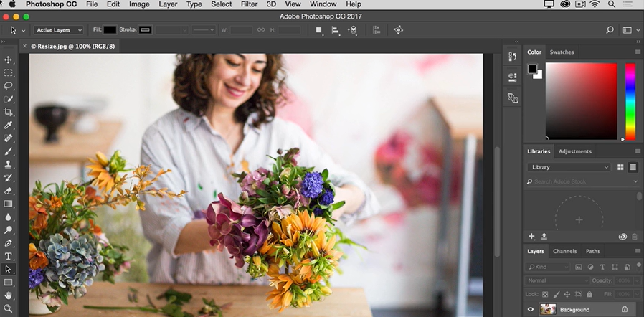The width and height of the screenshot is (644, 317).
Task: Open path arrangement options
Action: pos(352,30)
